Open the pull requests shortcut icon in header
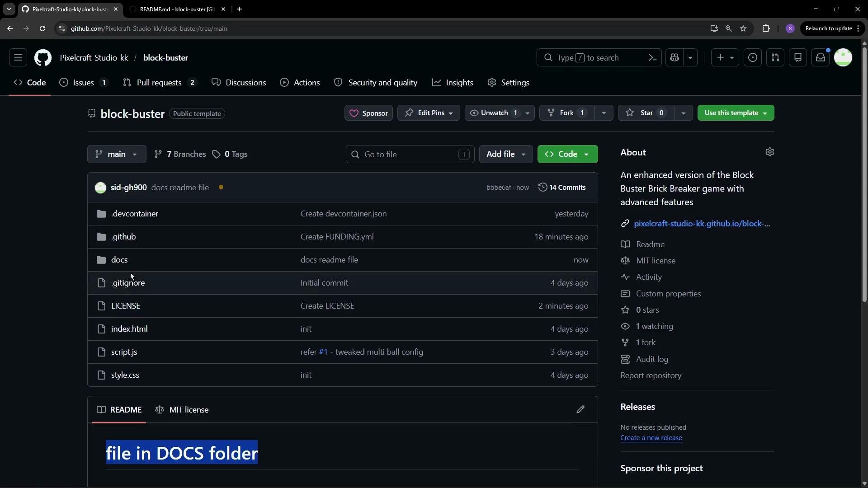Image resolution: width=868 pixels, height=488 pixels. 775,58
